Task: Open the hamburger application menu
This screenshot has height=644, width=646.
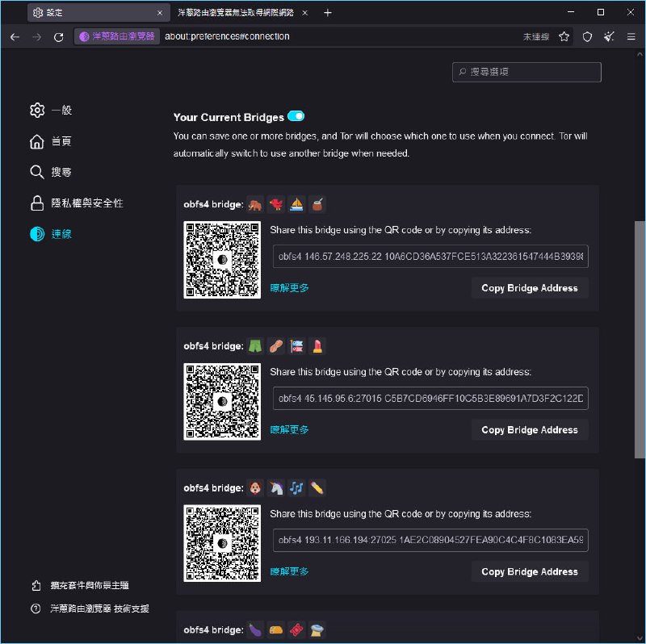Action: click(x=632, y=36)
